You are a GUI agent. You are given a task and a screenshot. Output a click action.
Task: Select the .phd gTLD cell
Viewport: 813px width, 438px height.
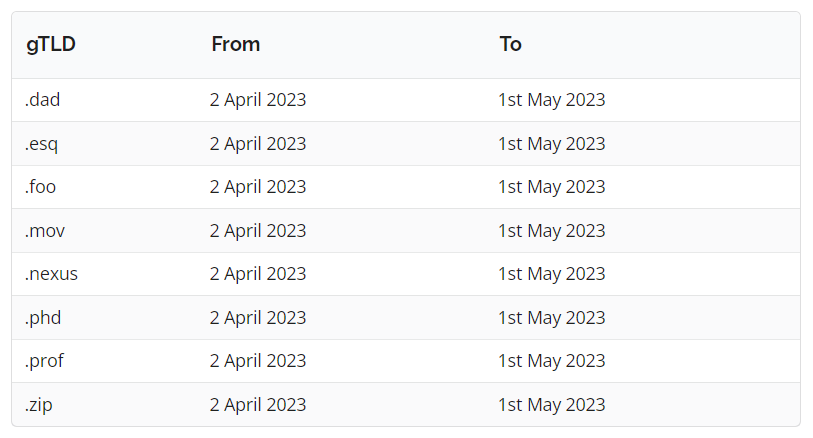[44, 318]
